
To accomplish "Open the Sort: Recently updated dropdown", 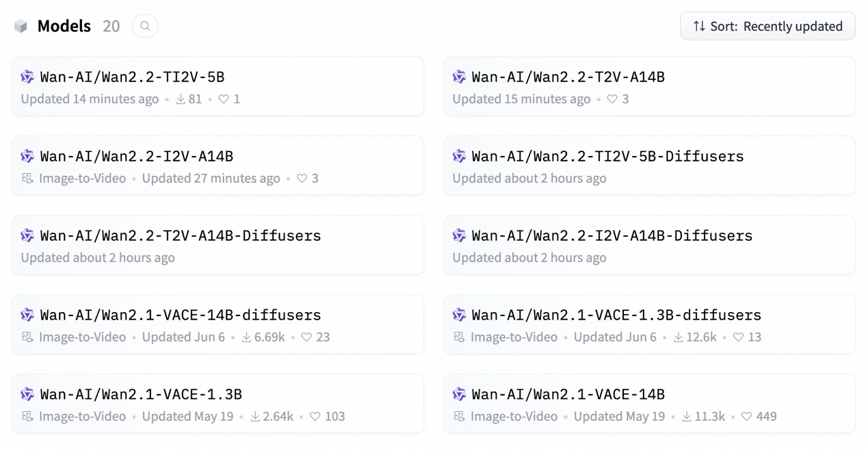I will tap(767, 26).
